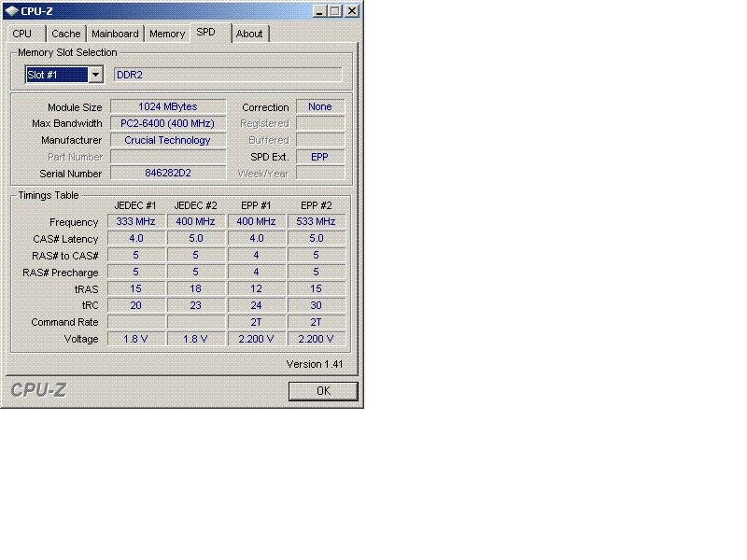Click EPP #1 RAS# to CAS# value 4
Image resolution: width=747 pixels, height=560 pixels.
coord(256,255)
